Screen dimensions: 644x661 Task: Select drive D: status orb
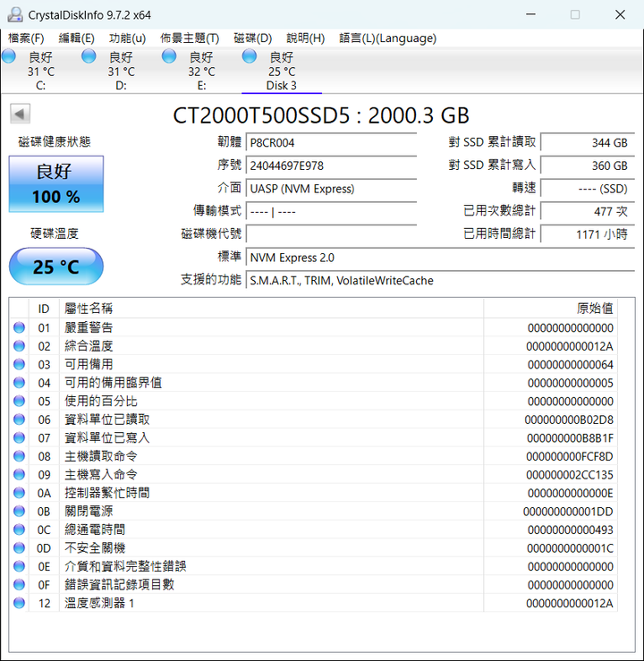click(x=89, y=57)
